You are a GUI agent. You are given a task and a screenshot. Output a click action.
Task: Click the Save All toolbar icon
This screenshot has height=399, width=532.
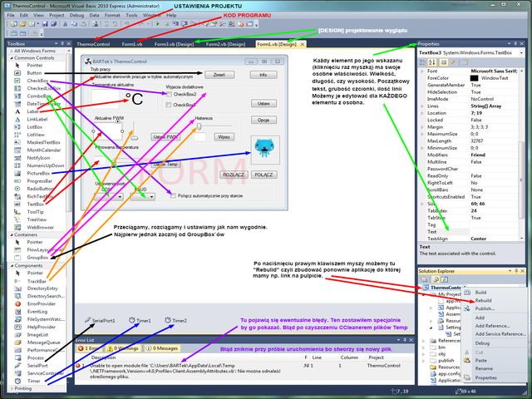[53, 24]
